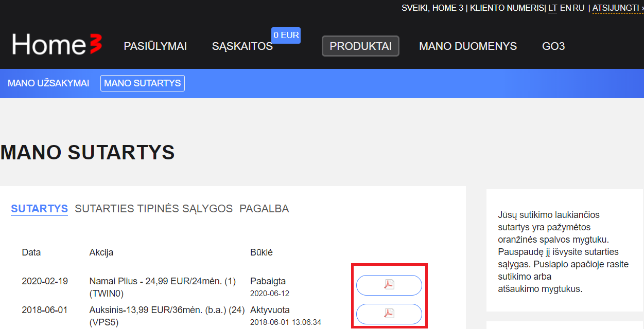Go to GO3 in navigation
644x329 pixels.
(x=553, y=46)
